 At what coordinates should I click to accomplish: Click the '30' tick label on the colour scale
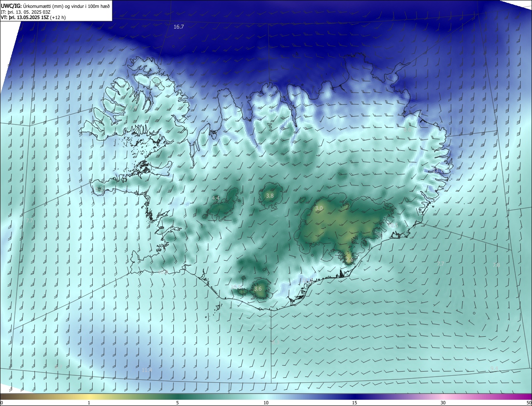click(443, 403)
